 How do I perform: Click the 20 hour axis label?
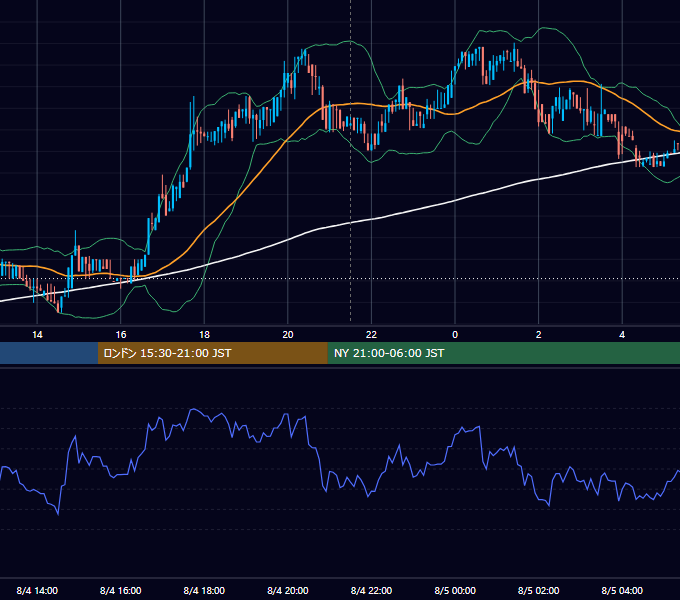[x=288, y=335]
